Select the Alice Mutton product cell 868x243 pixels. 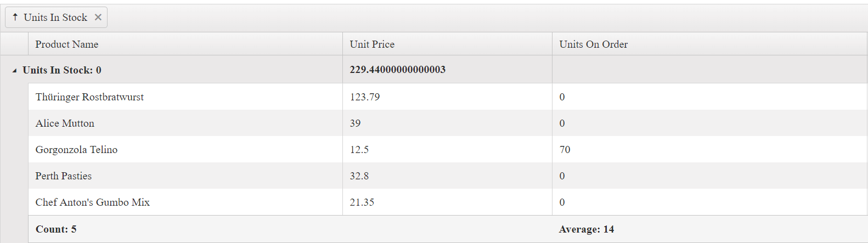pos(65,123)
